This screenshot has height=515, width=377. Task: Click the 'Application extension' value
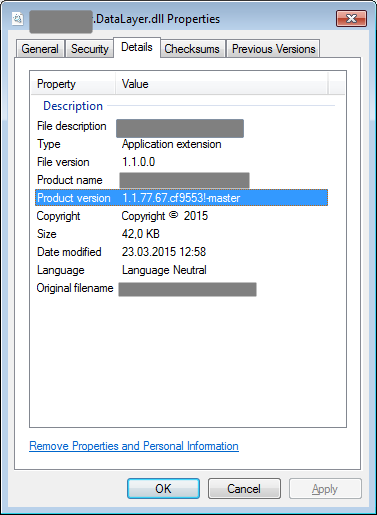tap(171, 144)
